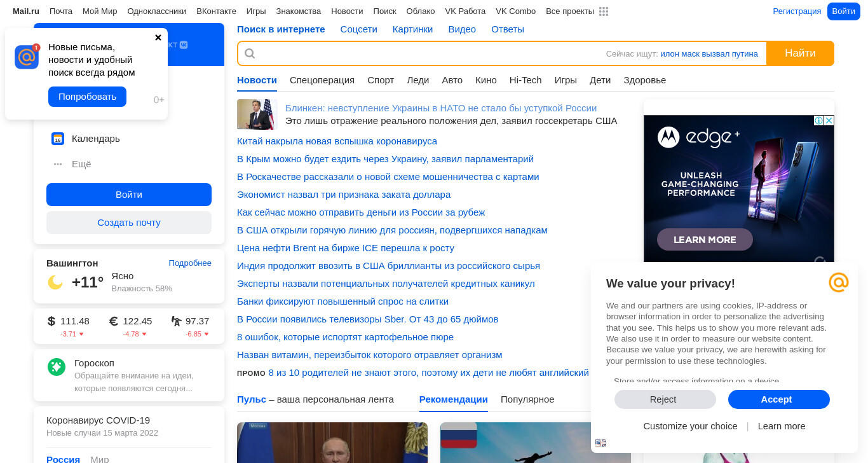Image resolution: width=868 pixels, height=463 pixels.
Task: Reject cookies in privacy dialog
Action: pos(665,399)
